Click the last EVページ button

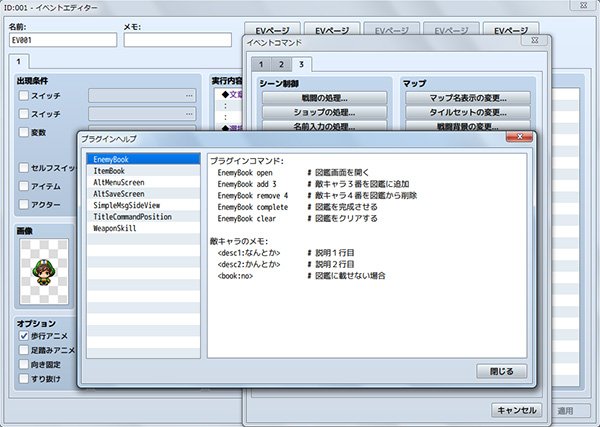click(511, 29)
